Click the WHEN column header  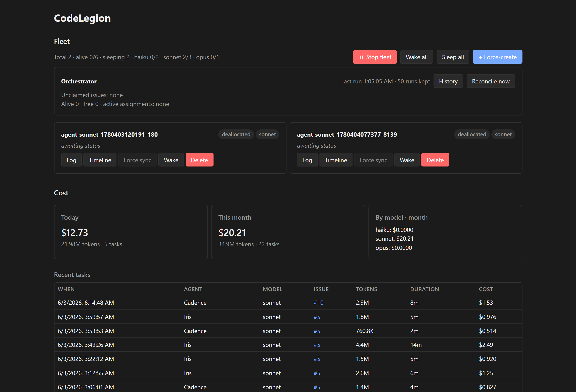(x=66, y=289)
